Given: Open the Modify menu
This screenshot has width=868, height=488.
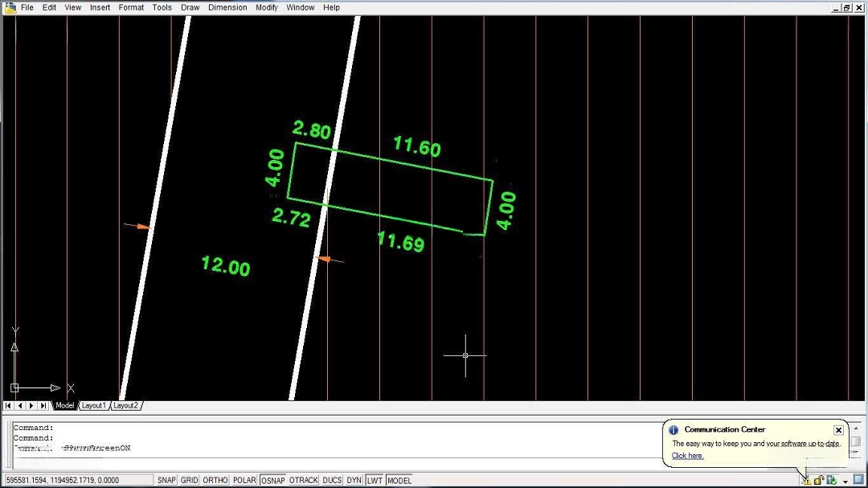Looking at the screenshot, I should (267, 7).
